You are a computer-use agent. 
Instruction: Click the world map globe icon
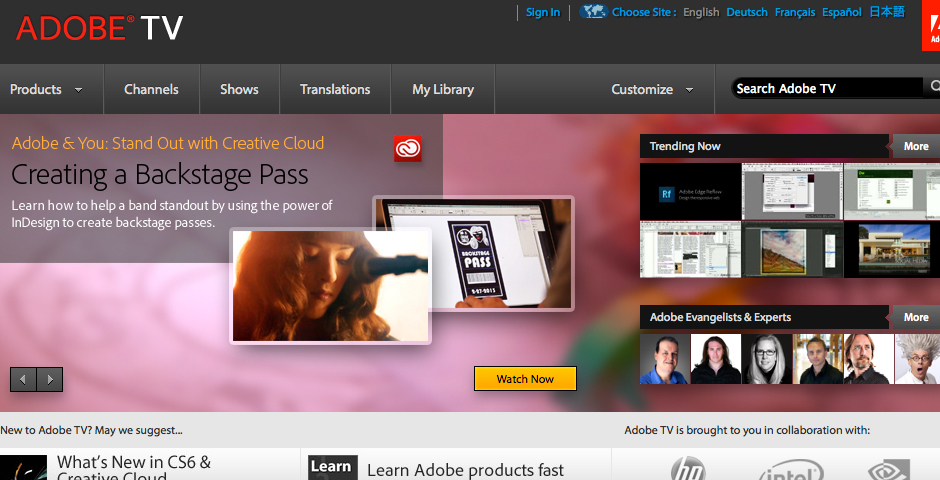click(593, 11)
